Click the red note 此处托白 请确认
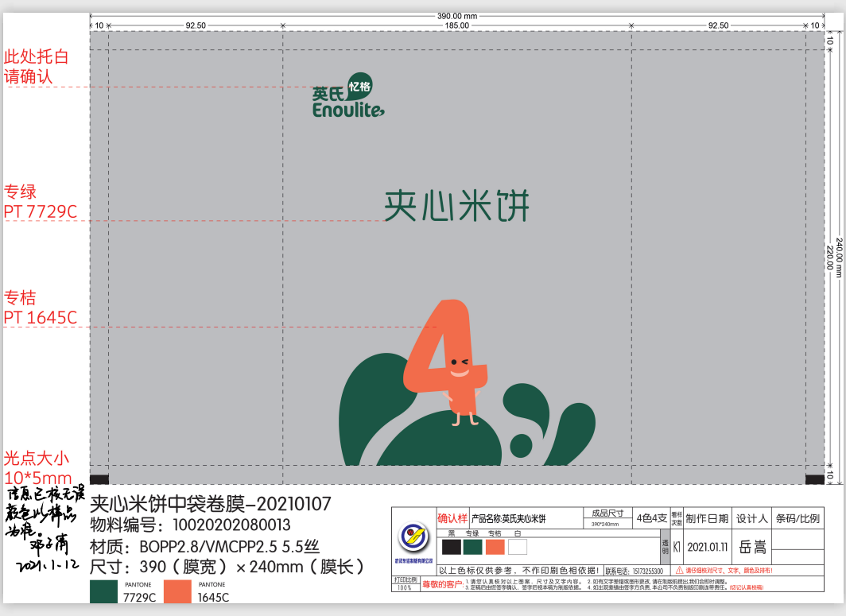The image size is (846, 616). (36, 66)
